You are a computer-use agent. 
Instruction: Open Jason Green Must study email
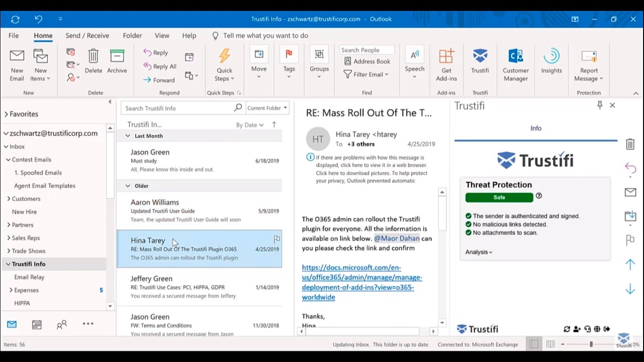[x=199, y=161]
